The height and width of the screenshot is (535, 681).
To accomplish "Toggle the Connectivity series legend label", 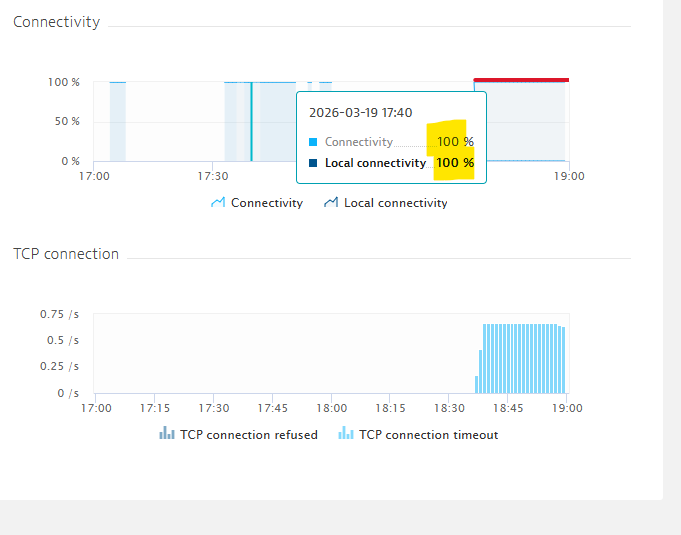I will [267, 203].
